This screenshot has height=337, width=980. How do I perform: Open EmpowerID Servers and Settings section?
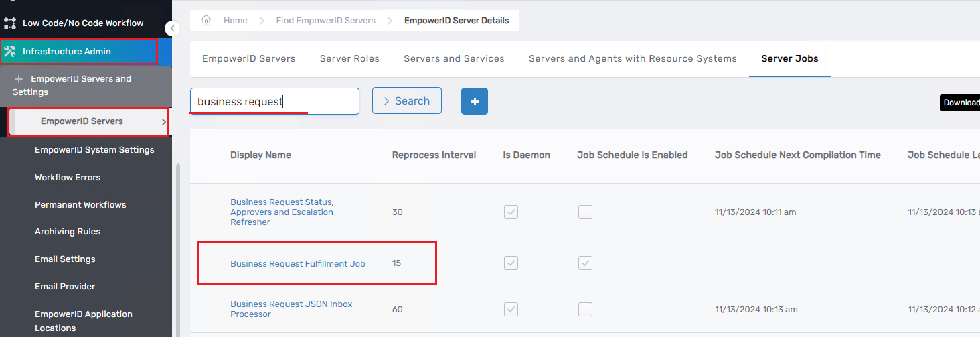(x=86, y=85)
